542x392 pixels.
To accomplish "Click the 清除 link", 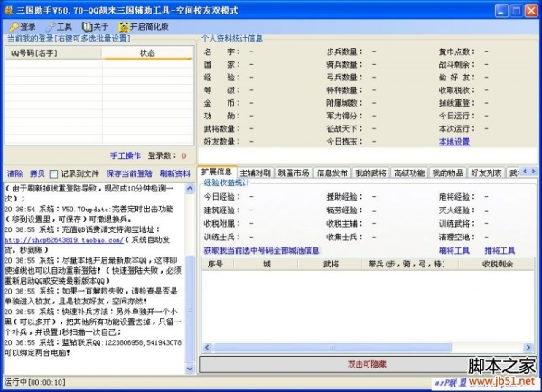I will 14,173.
